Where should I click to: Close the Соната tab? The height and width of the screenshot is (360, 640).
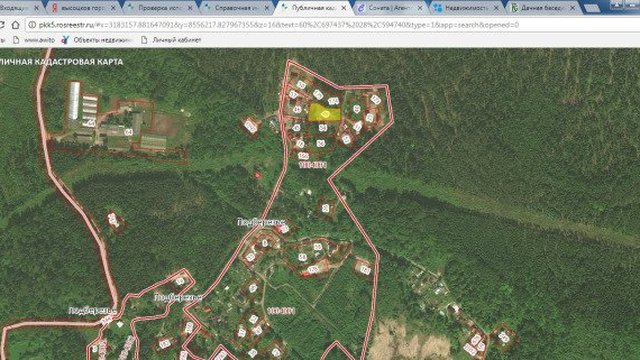click(x=420, y=8)
